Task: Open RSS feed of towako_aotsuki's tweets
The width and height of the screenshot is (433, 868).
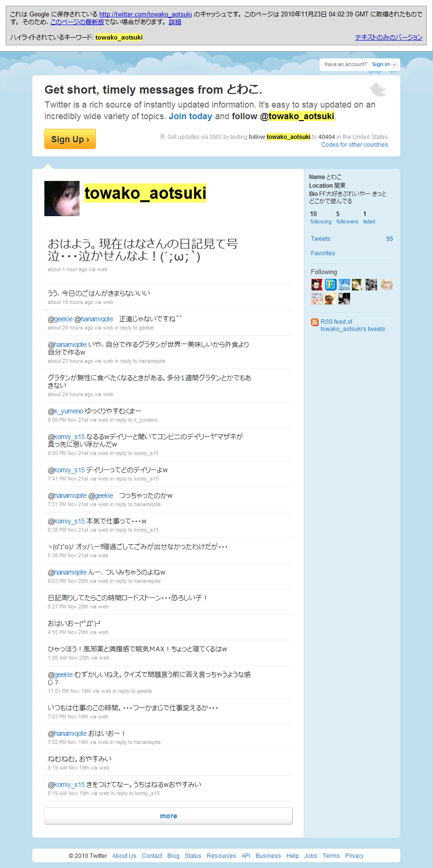Action: [x=353, y=325]
